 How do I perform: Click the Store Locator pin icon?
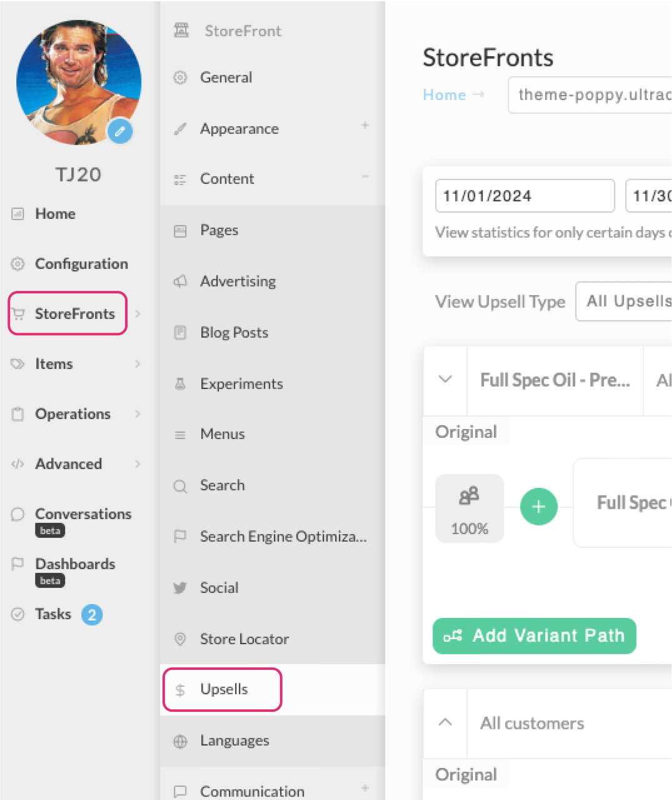[x=180, y=639]
